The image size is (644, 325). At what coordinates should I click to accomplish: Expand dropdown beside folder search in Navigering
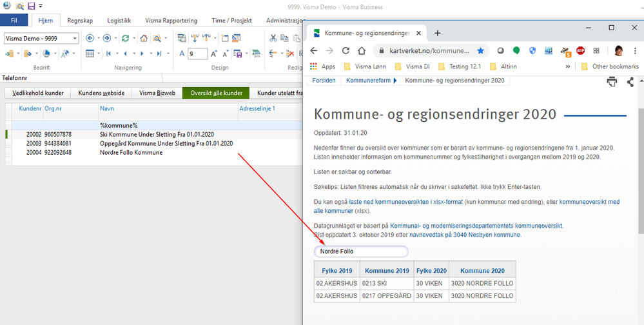coord(166,38)
